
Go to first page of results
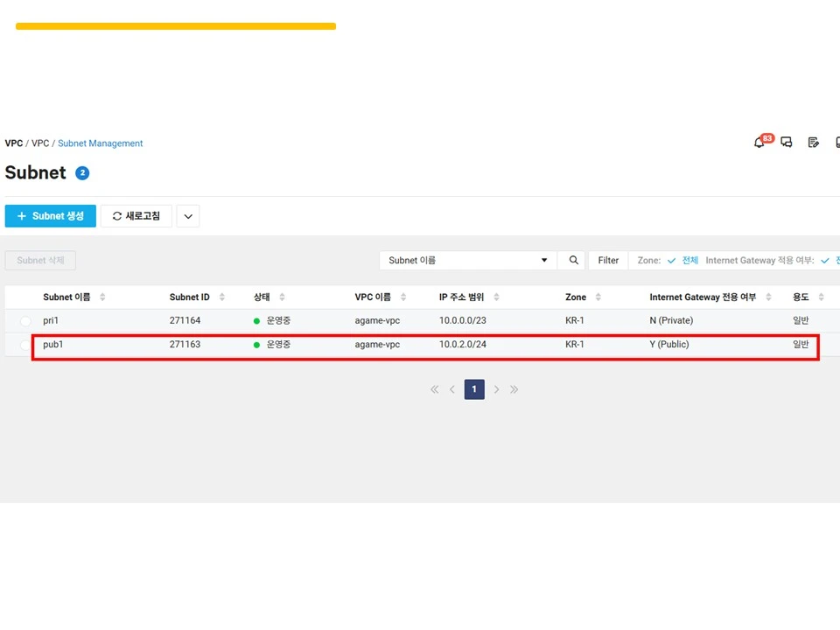[x=435, y=389]
